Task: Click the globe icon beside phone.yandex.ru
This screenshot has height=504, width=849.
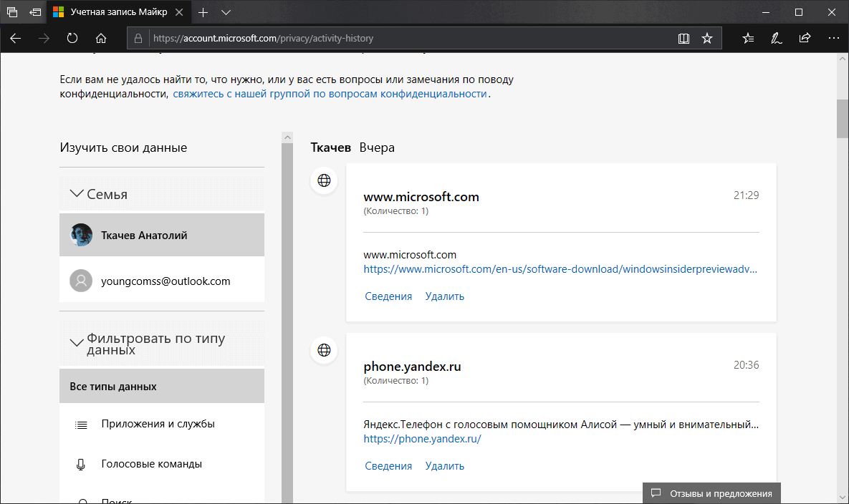Action: click(324, 350)
